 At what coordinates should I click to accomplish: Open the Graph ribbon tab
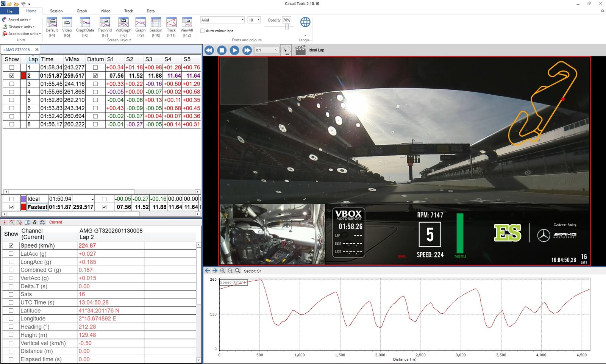81,11
